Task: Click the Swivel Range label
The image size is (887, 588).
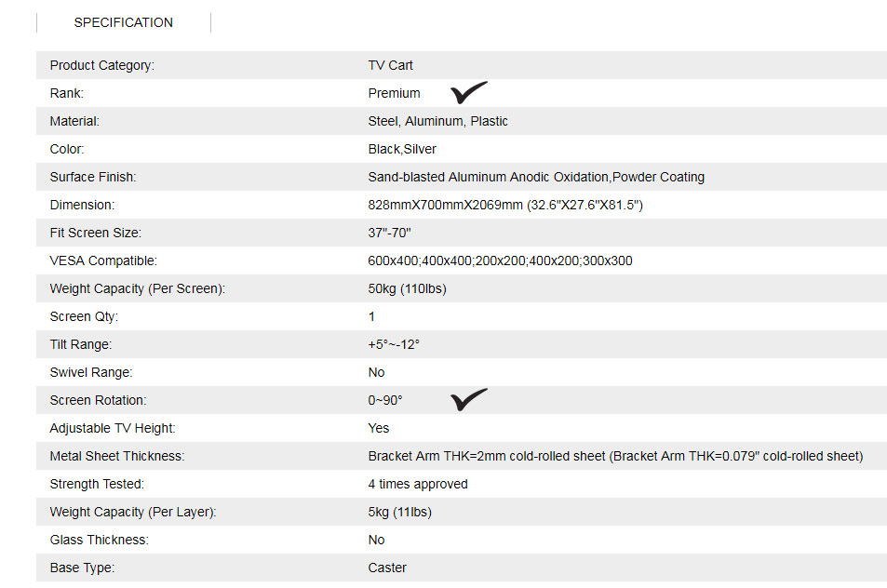Action: [91, 372]
